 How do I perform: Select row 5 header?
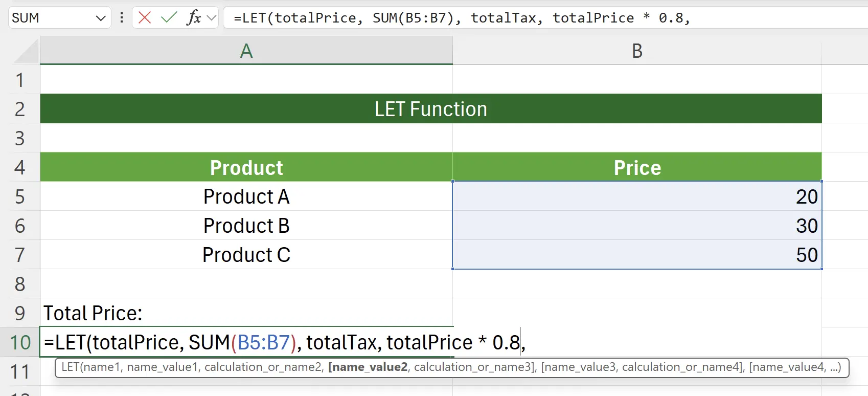(x=20, y=196)
